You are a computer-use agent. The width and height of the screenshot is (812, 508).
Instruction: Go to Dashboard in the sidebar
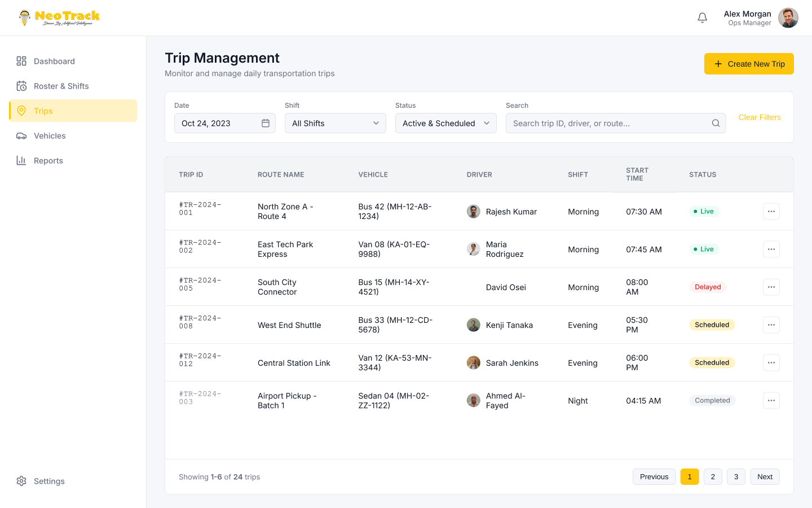(73, 61)
